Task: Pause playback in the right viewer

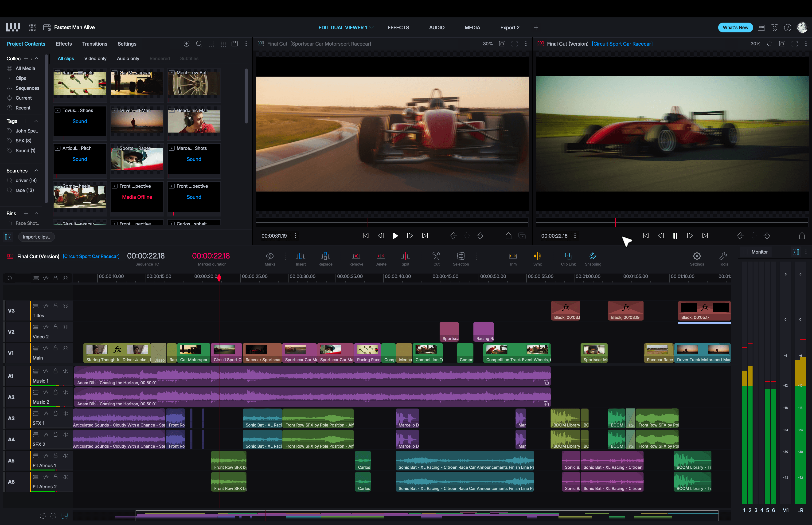Action: point(675,236)
